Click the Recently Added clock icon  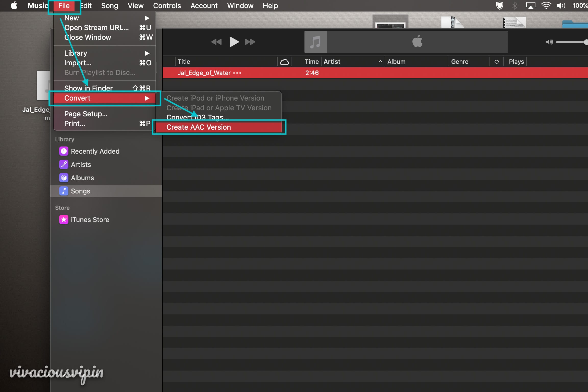pos(64,151)
